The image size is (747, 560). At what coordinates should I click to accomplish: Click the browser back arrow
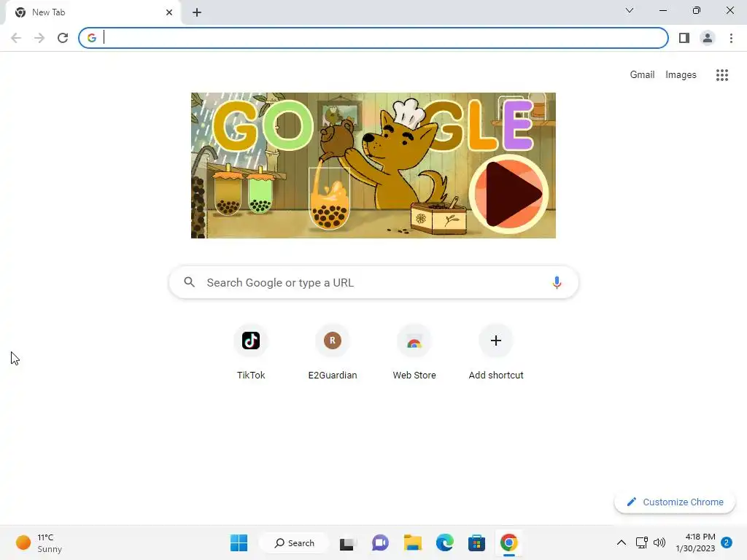(x=16, y=38)
